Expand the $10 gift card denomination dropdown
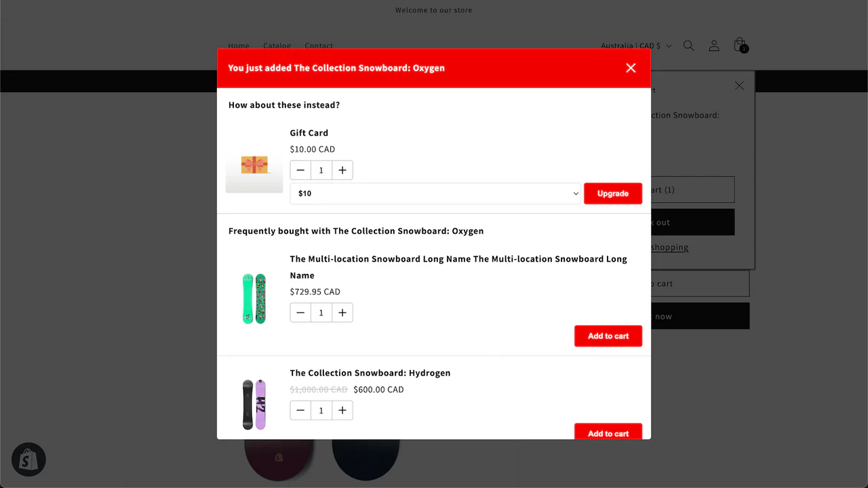Image resolution: width=868 pixels, height=488 pixels. click(x=435, y=193)
